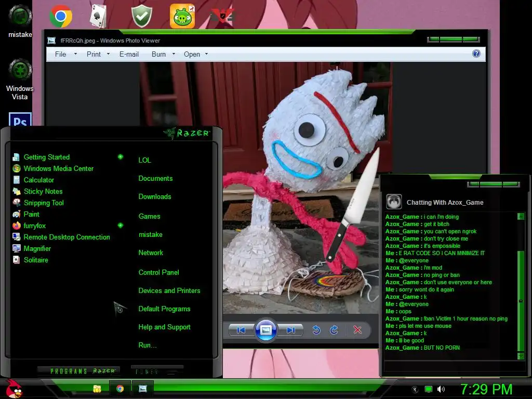This screenshot has width=532, height=399.
Task: Click the Azox_Game chat avatar
Action: pos(394,202)
